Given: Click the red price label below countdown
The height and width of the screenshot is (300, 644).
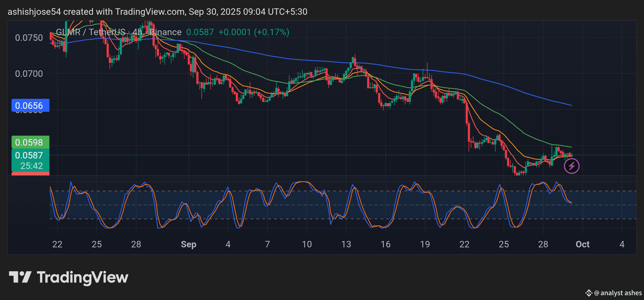Looking at the screenshot, I should (x=30, y=174).
